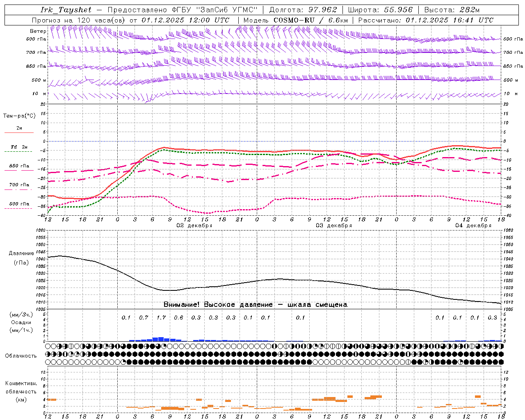Click the 500 гПа temperature legend entry
Image resolution: width=525 pixels, height=420 pixels.
(x=19, y=204)
